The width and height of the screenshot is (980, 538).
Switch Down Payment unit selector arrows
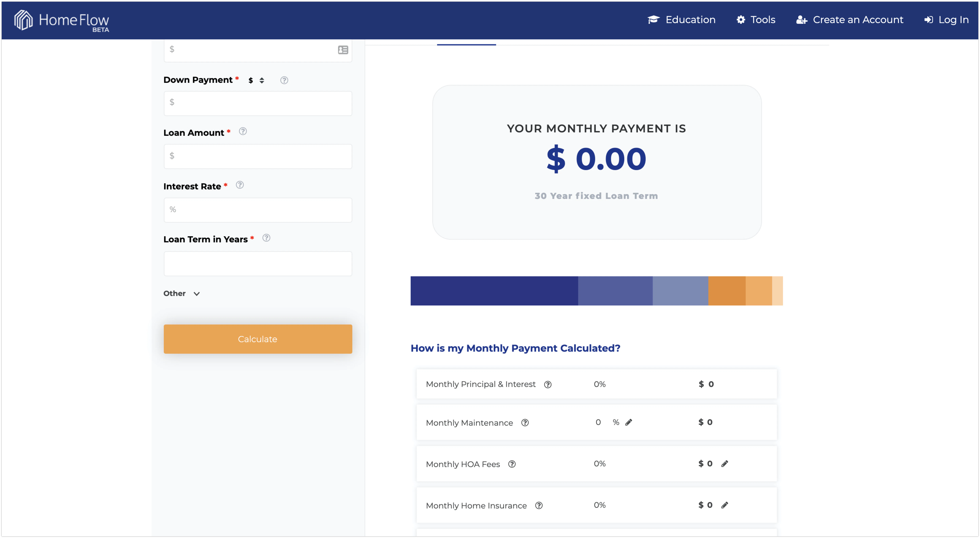click(262, 80)
